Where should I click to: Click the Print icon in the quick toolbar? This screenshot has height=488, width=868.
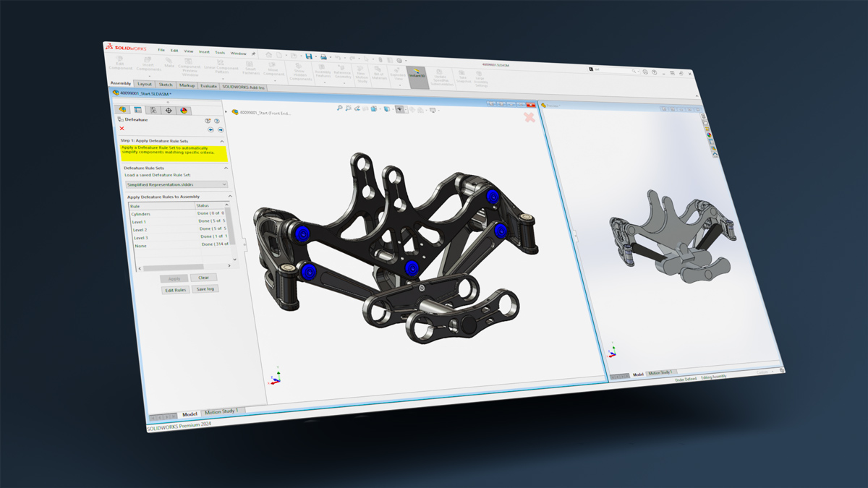pyautogui.click(x=323, y=56)
